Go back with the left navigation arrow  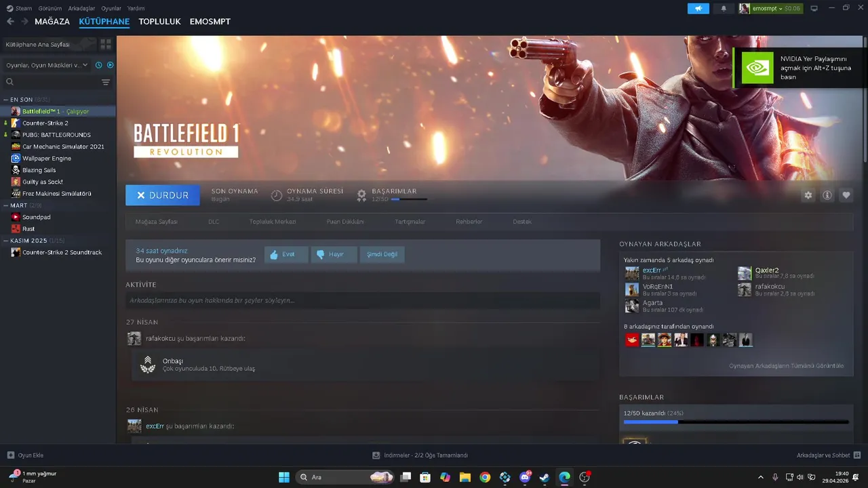click(10, 22)
